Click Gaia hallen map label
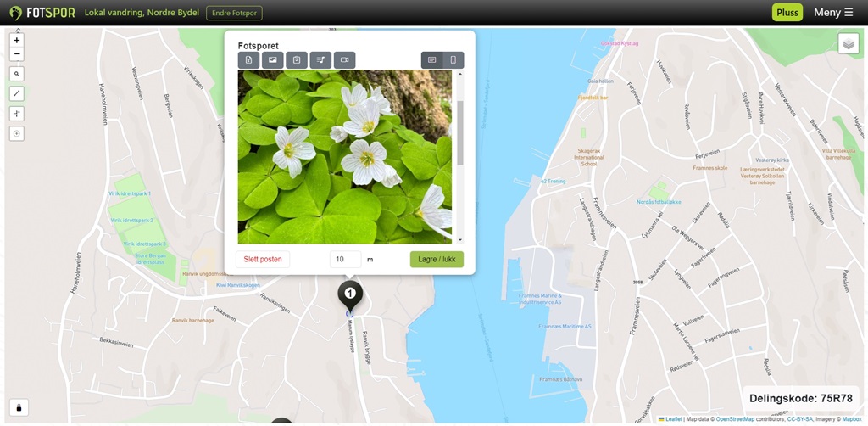The height and width of the screenshot is (426, 868). tap(601, 81)
